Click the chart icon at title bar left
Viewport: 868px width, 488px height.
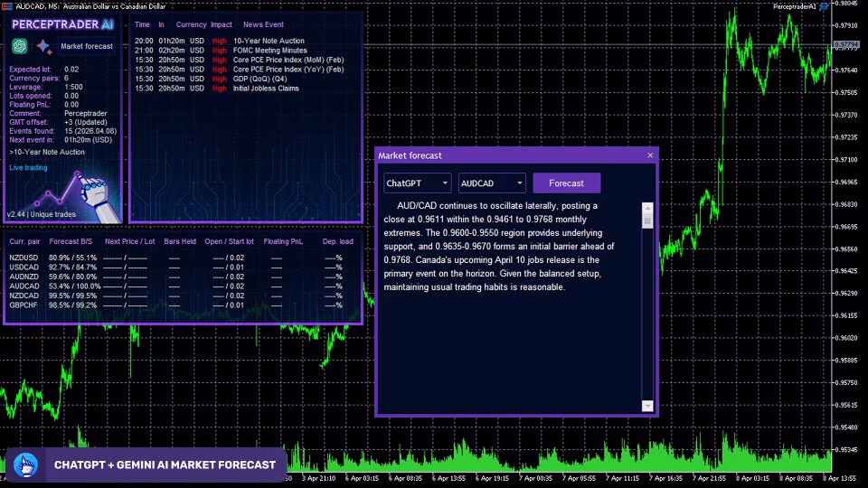[6, 6]
